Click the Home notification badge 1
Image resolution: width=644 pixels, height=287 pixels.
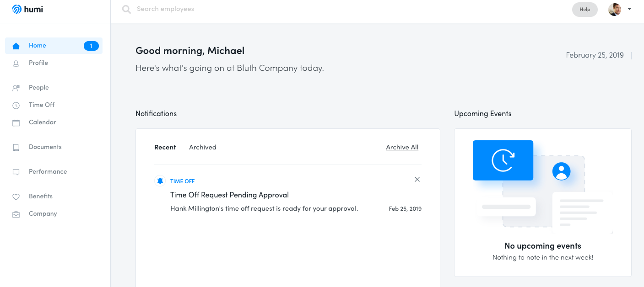(x=91, y=46)
